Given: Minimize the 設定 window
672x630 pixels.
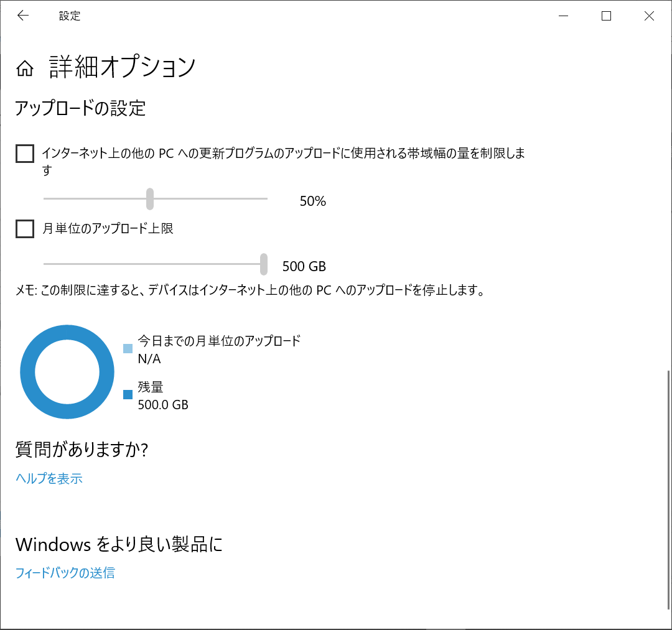Looking at the screenshot, I should pos(564,16).
